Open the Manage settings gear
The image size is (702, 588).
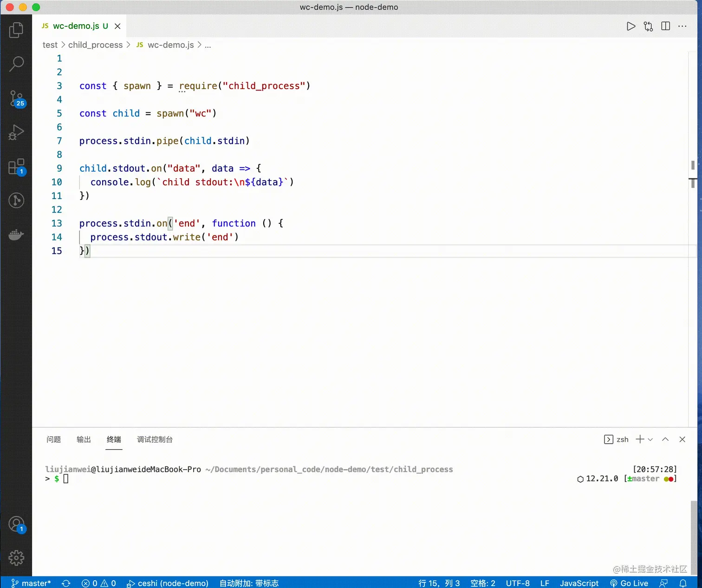coord(16,558)
